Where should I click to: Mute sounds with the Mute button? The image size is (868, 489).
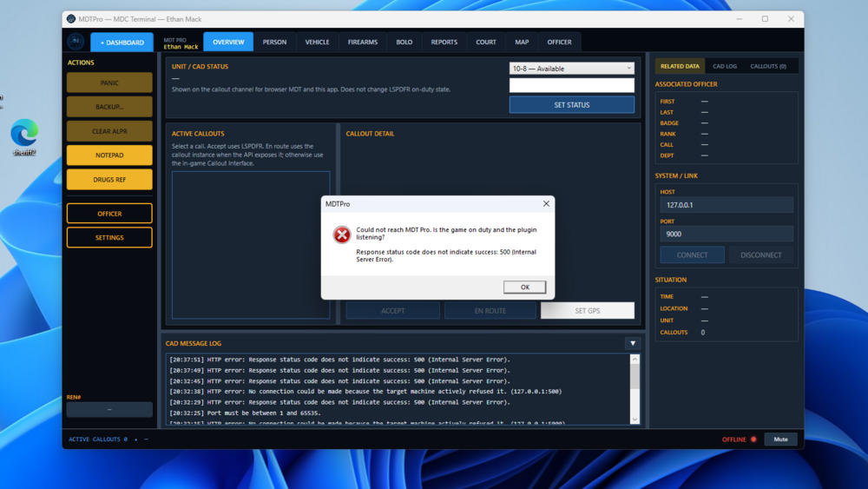pos(780,439)
